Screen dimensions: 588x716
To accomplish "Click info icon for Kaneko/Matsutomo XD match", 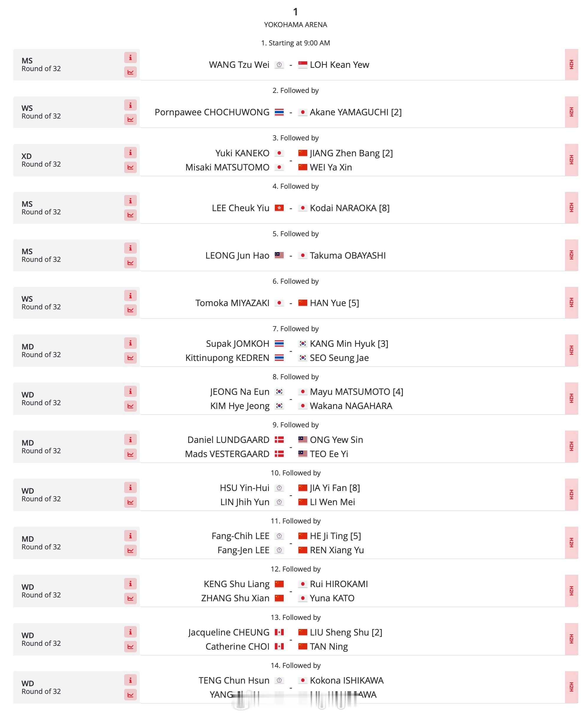I will click(130, 153).
